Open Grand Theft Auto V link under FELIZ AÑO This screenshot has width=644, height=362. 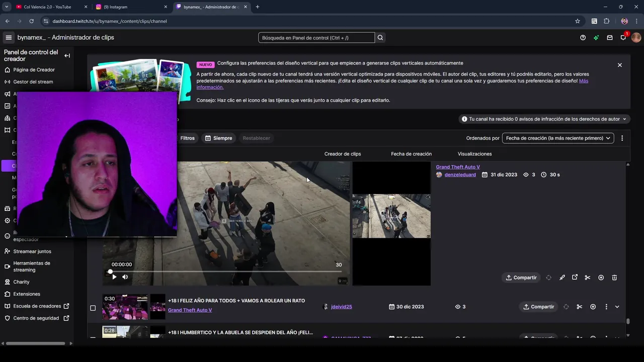(x=190, y=310)
